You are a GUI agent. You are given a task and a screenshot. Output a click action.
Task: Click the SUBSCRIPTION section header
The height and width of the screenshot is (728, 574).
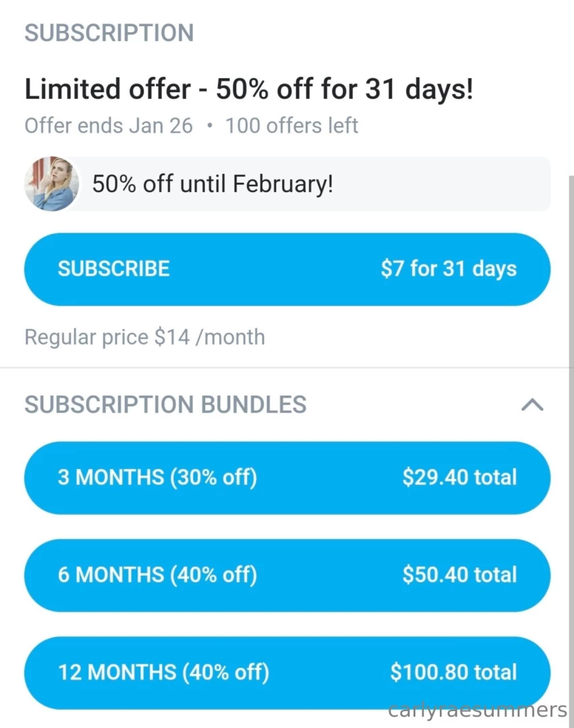pyautogui.click(x=109, y=32)
